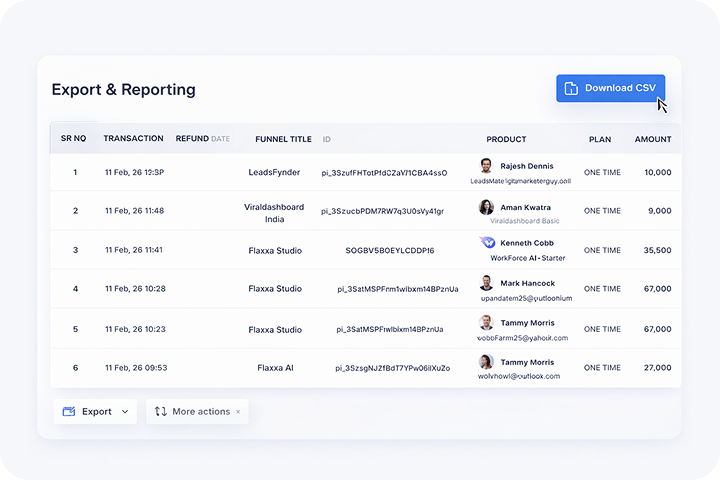Viewport: 720px width, 480px height.
Task: Click the 67,000 amount in row 4
Action: tap(657, 289)
